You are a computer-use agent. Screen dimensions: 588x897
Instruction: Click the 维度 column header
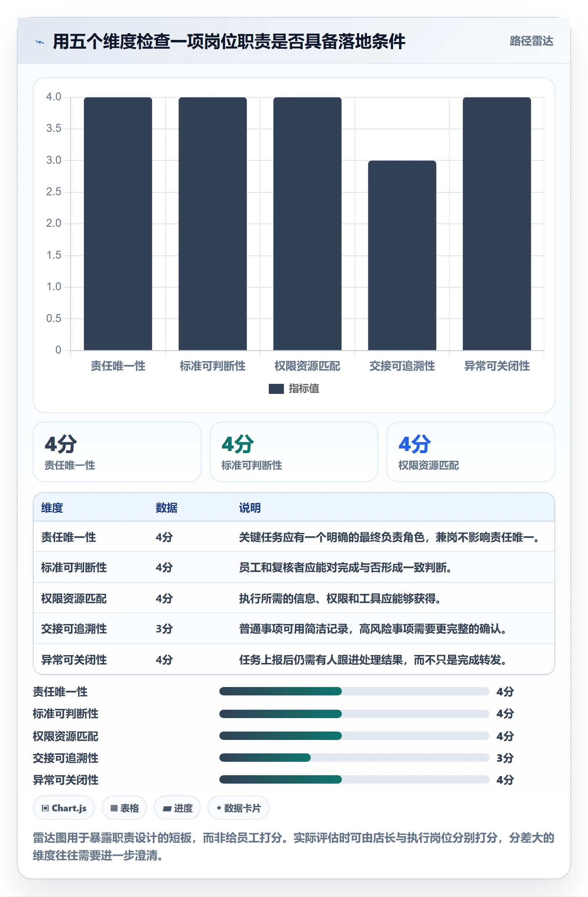52,508
